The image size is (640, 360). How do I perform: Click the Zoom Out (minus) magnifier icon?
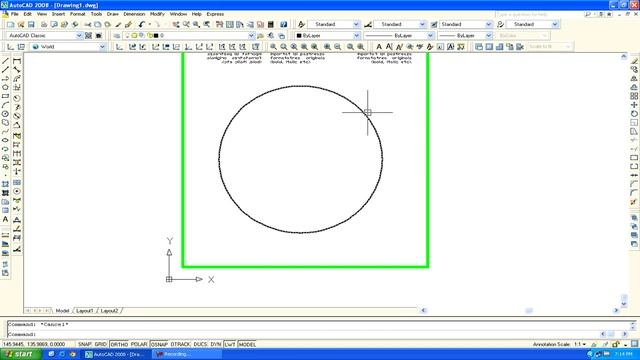[338, 47]
